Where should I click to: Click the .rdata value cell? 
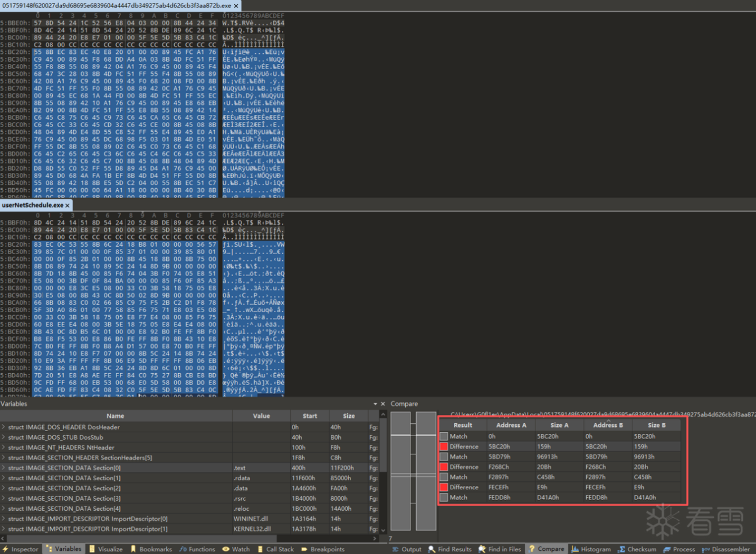coord(261,478)
